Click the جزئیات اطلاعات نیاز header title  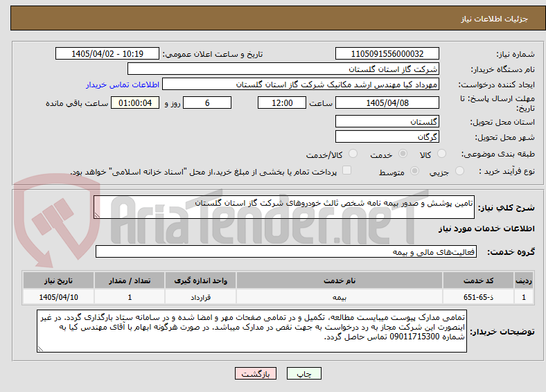tap(495, 19)
